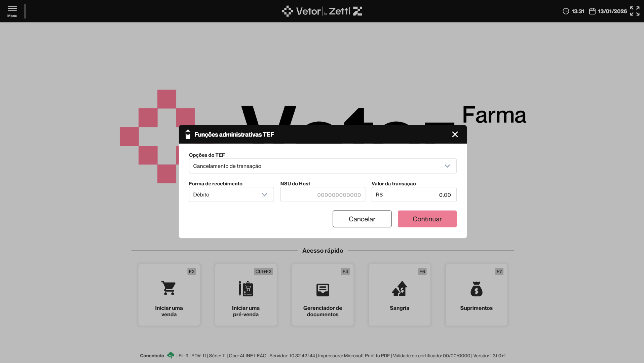This screenshot has width=644, height=363.
Task: Click the Valor da transação field
Action: 414,194
